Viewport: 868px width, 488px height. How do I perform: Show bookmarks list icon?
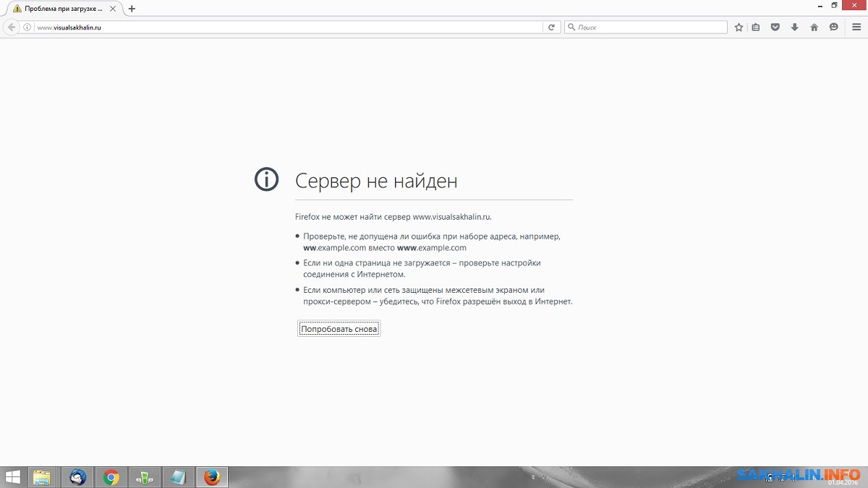(x=756, y=27)
